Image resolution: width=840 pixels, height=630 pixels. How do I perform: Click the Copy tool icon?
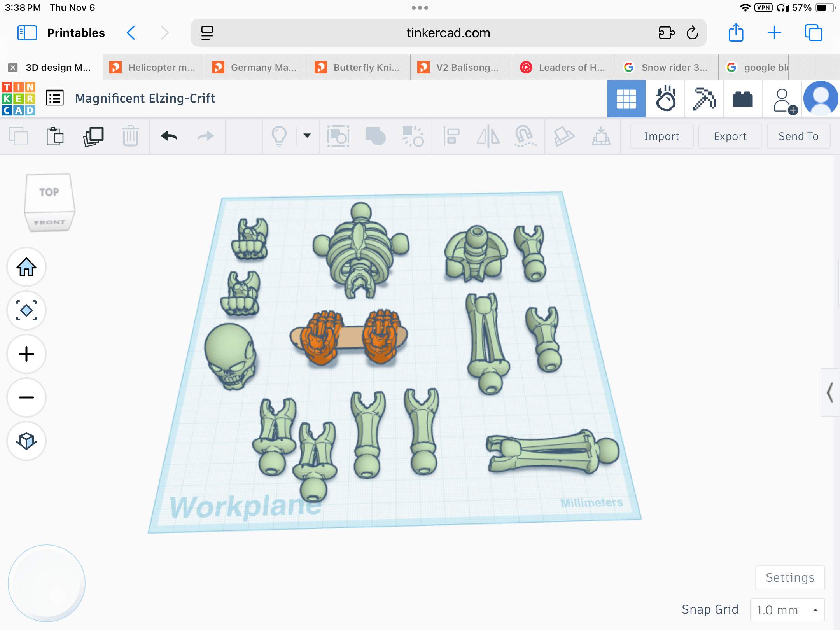pos(19,136)
